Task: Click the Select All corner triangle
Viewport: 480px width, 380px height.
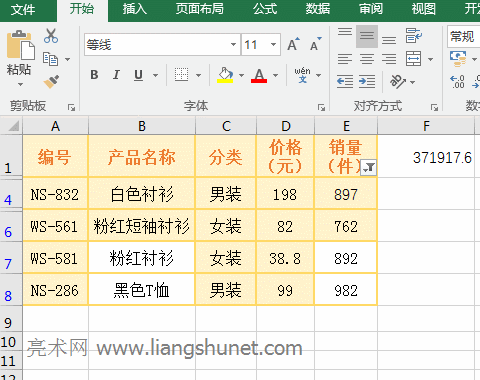Action: click(x=14, y=126)
